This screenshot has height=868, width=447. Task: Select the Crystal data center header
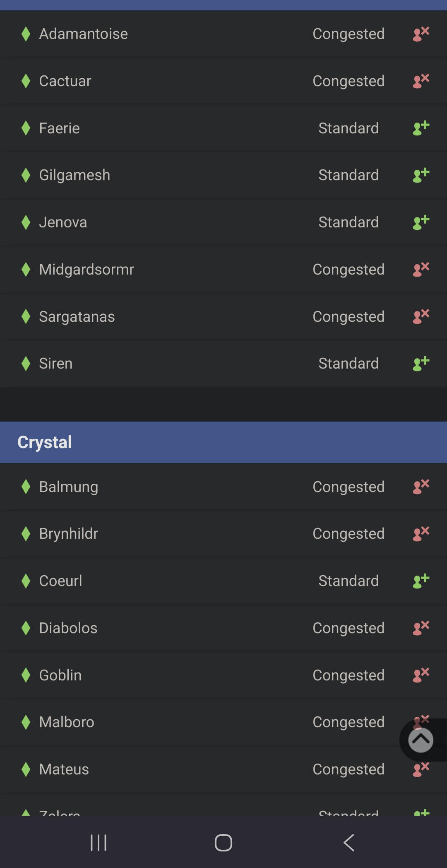point(223,442)
